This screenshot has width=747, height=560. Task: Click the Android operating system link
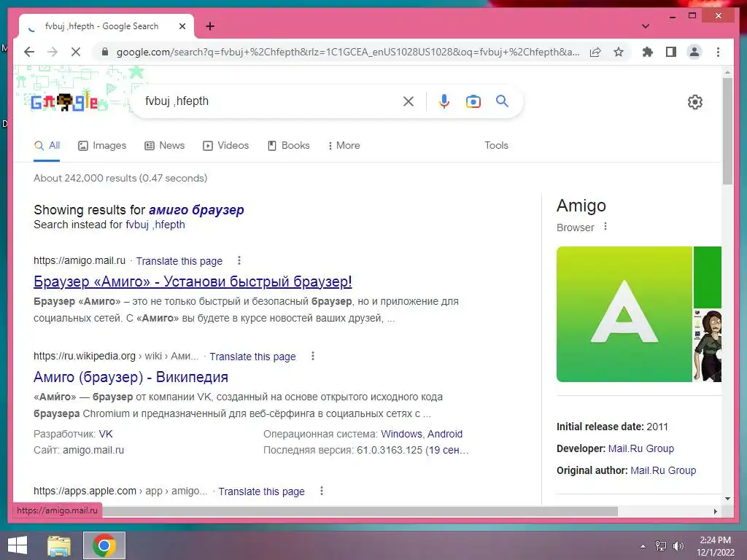coord(445,435)
